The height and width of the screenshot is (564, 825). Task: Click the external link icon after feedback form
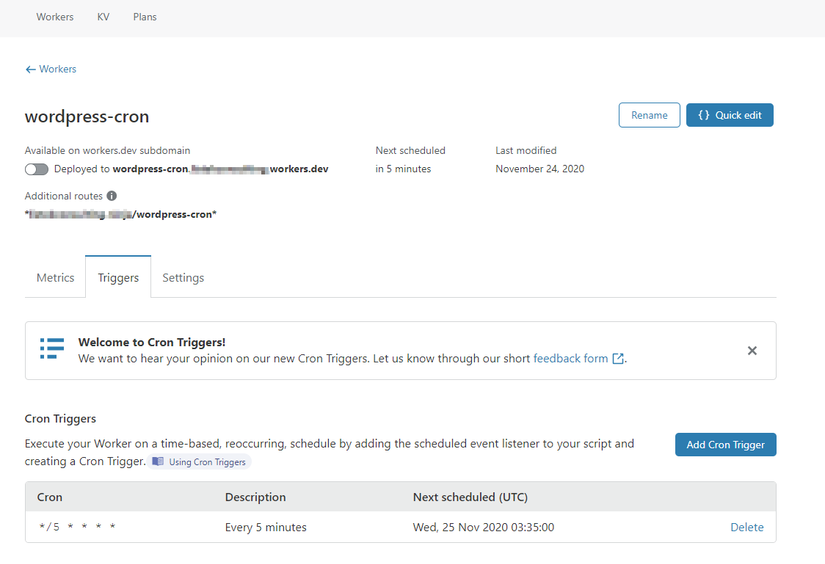[x=618, y=359]
